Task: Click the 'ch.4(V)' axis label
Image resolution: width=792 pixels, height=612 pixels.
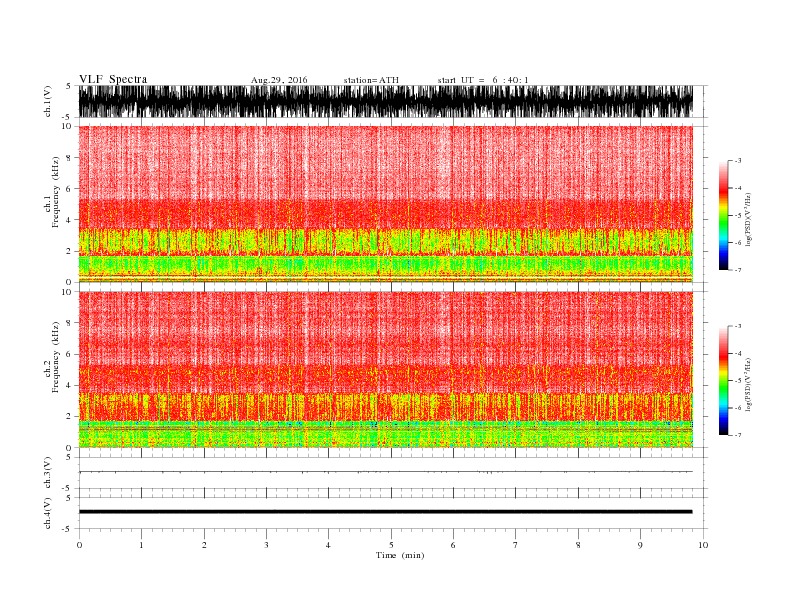Action: pos(48,513)
